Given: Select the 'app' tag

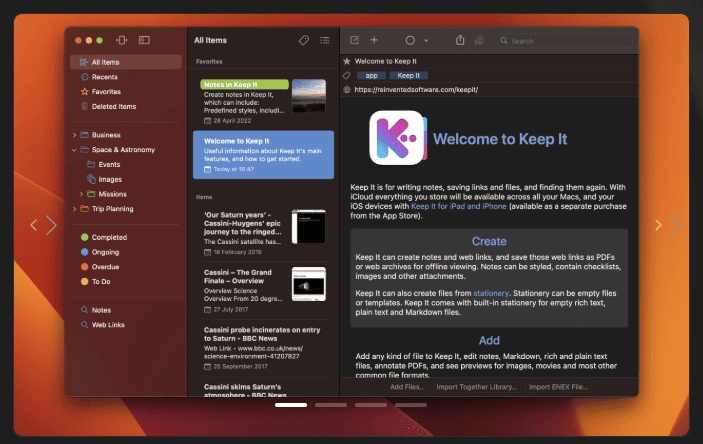Looking at the screenshot, I should (x=371, y=75).
